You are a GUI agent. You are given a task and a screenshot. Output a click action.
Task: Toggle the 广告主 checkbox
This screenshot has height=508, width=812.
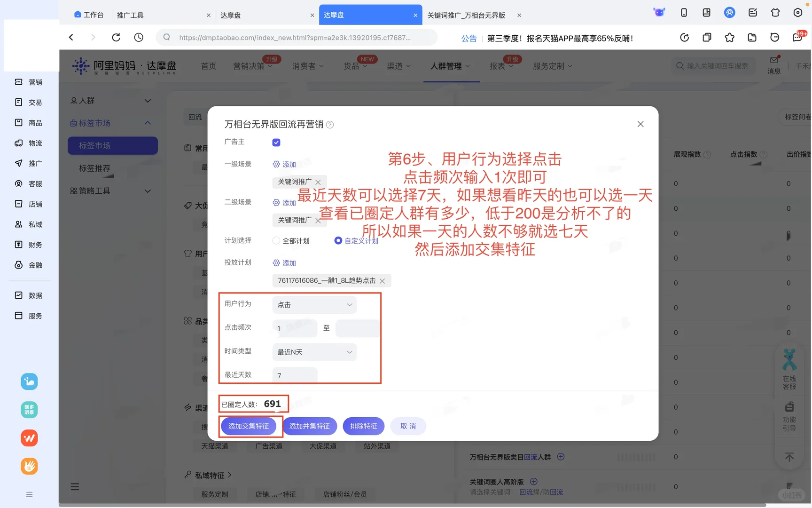pos(276,142)
